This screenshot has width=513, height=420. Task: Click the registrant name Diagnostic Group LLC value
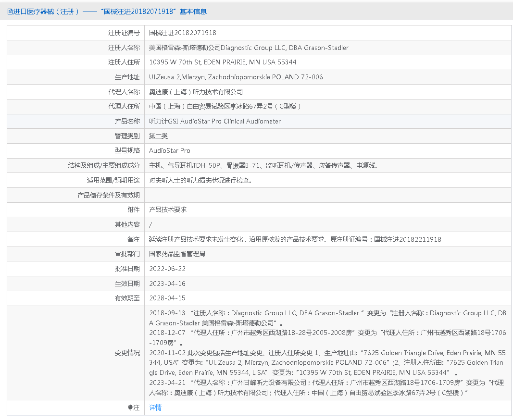coord(249,48)
